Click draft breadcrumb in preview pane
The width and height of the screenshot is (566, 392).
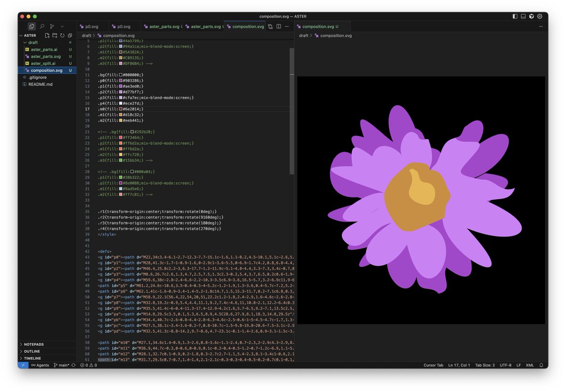(304, 35)
